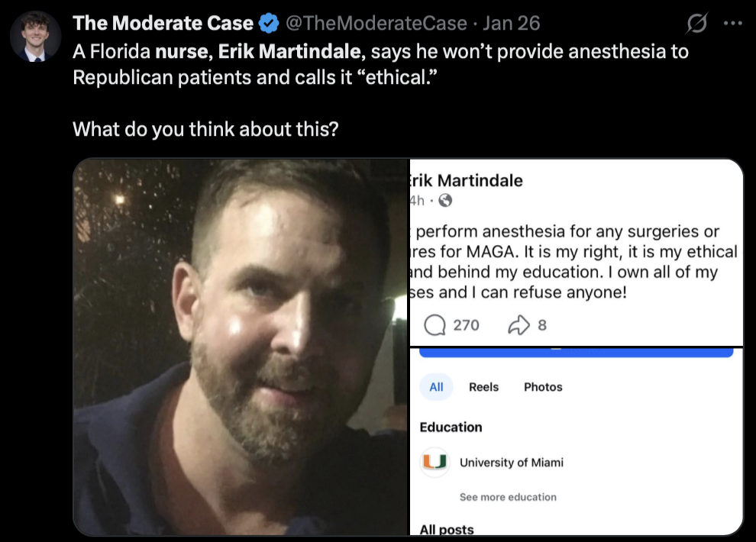Click the University of Miami logo
Viewport: 756px width, 542px height.
click(435, 463)
